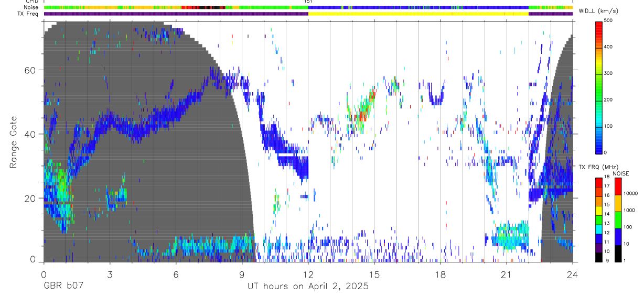Screen dimensions: 644x297
Task: Click the 'NOISE' legend title
Action: pyautogui.click(x=621, y=173)
